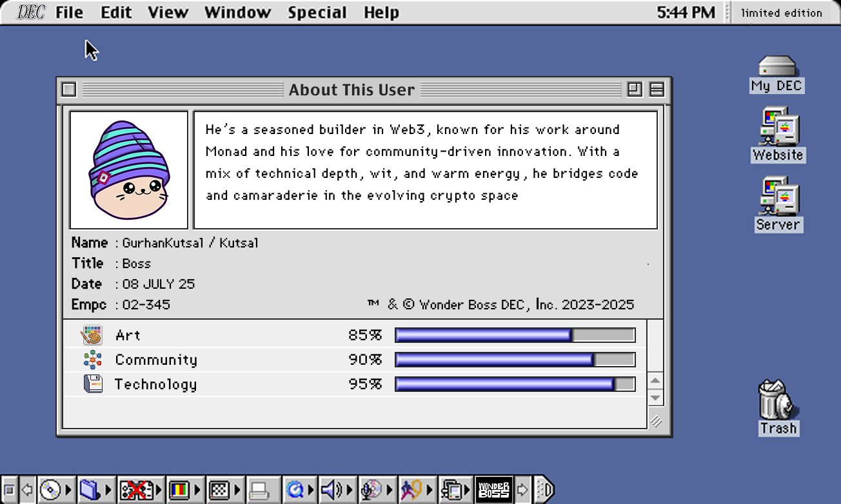Expand the monitor resolution module arrow
The image size is (841, 504).
238,490
